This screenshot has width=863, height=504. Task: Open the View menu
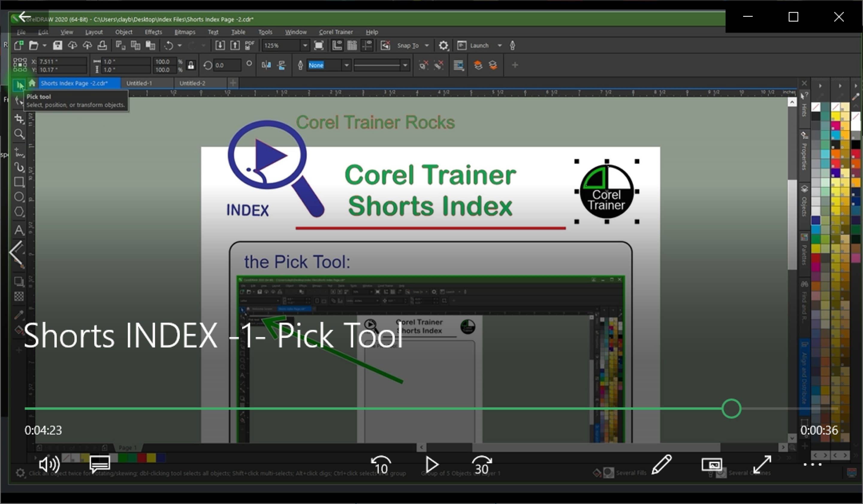(x=67, y=32)
